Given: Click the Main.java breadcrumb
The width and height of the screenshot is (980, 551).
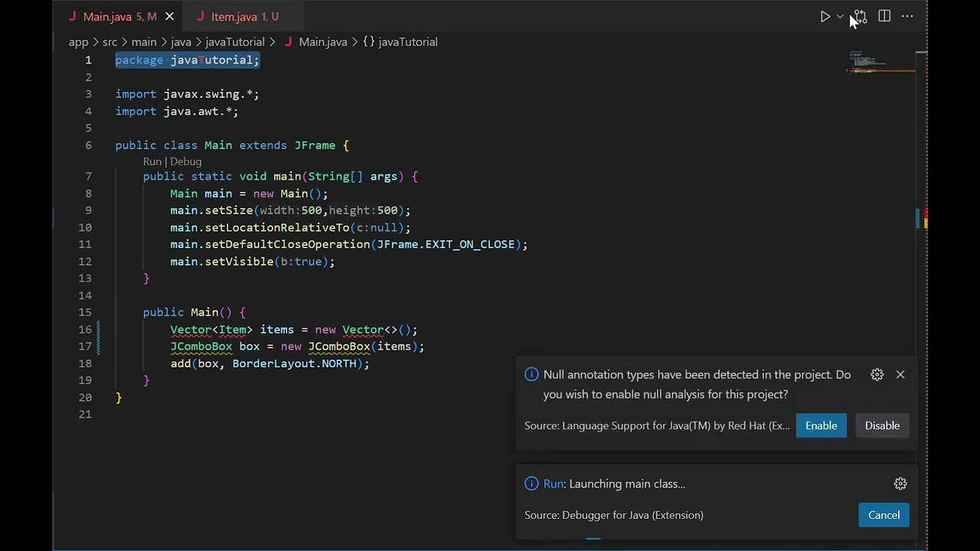Looking at the screenshot, I should click(x=315, y=42).
